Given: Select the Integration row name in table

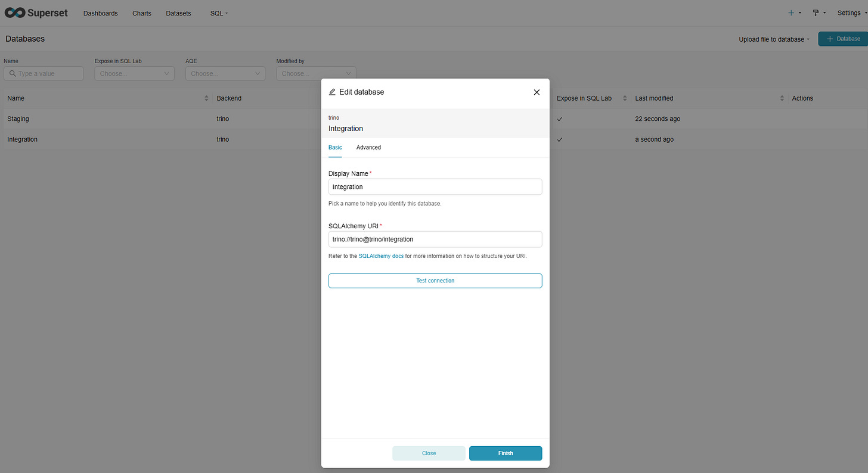Looking at the screenshot, I should (22, 139).
